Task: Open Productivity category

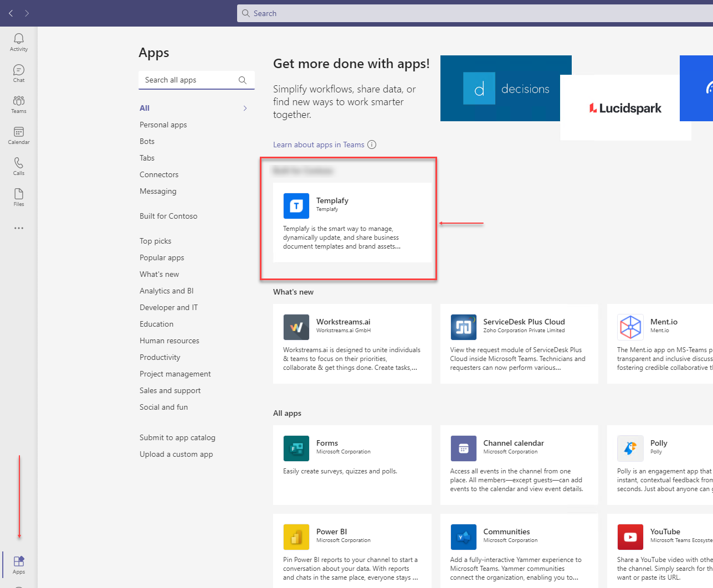Action: [x=160, y=357]
